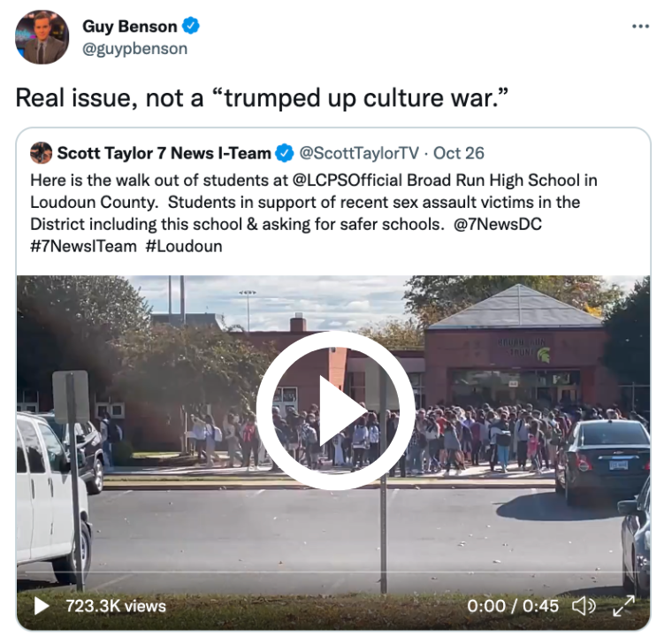Open the #Loudoun hashtag
Image resolution: width=672 pixels, height=637 pixels.
[184, 246]
